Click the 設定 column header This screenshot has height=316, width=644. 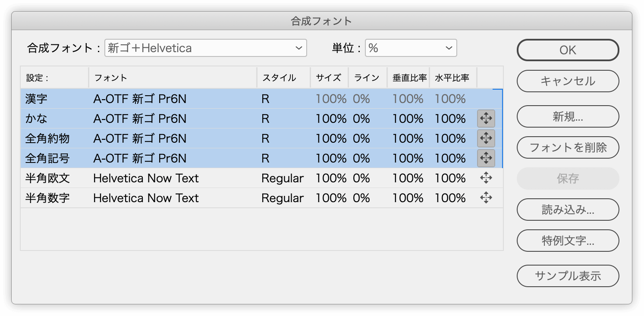(x=54, y=78)
